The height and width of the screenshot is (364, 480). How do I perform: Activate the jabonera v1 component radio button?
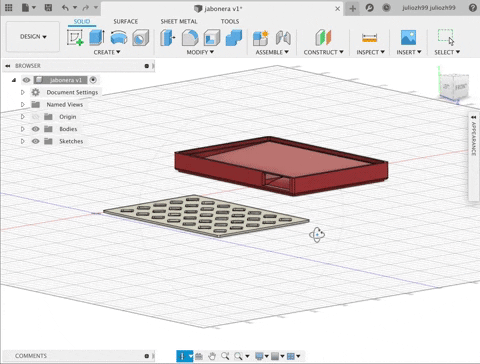tap(93, 80)
